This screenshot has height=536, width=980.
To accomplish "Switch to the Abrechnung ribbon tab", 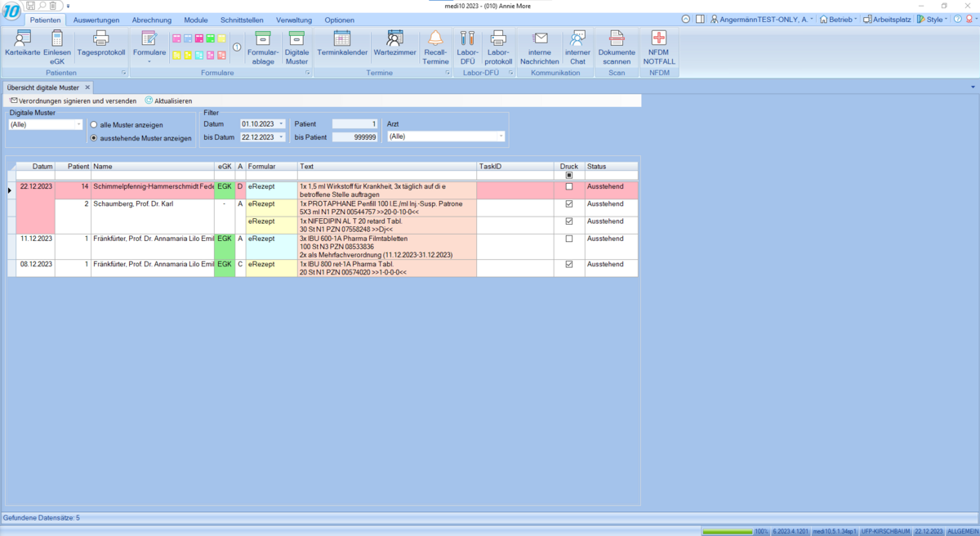I will [152, 20].
